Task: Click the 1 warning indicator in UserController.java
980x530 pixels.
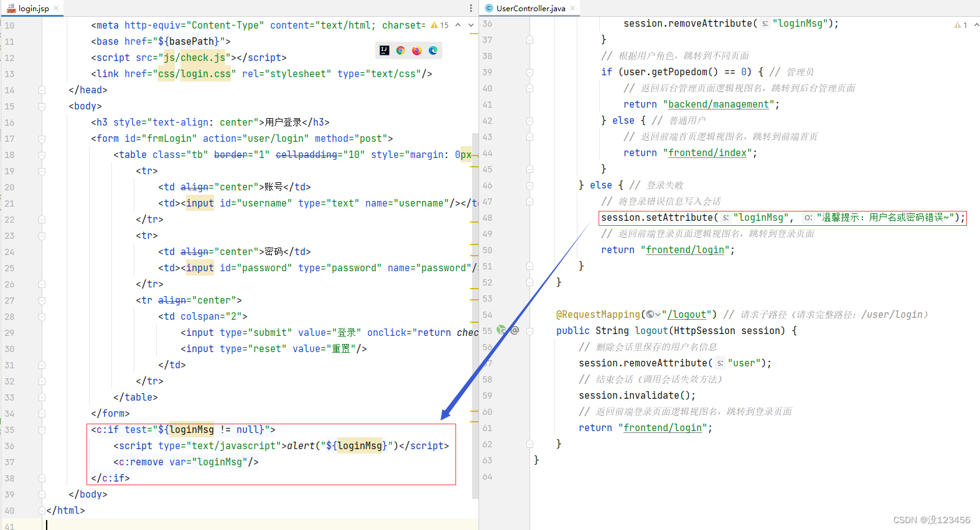Action: (961, 25)
